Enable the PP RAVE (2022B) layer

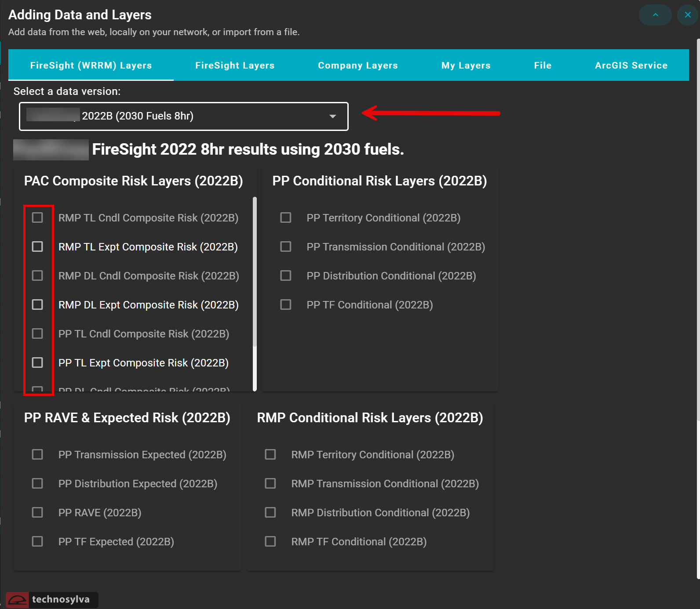pyautogui.click(x=38, y=512)
